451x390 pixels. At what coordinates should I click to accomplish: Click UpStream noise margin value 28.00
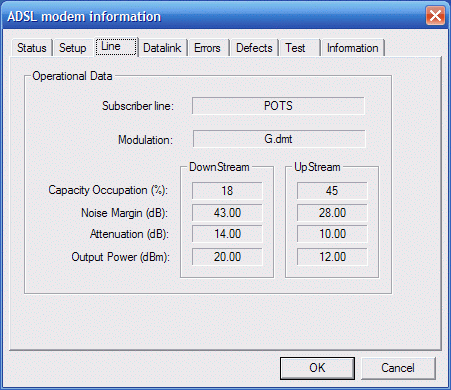coord(332,213)
